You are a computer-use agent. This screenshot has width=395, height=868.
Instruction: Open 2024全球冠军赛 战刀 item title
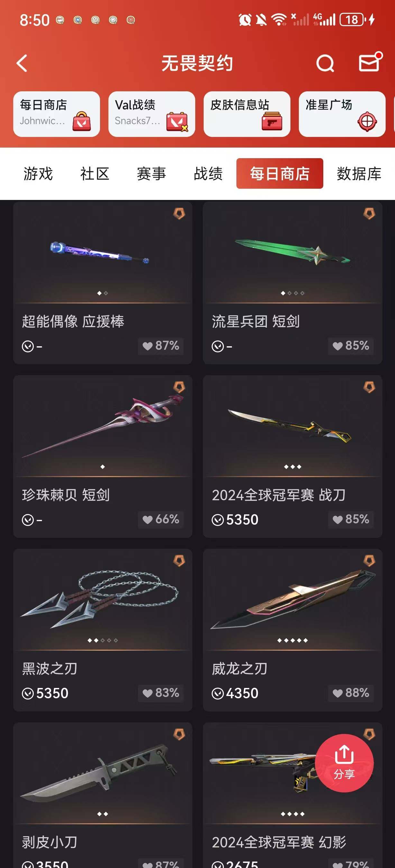(279, 495)
